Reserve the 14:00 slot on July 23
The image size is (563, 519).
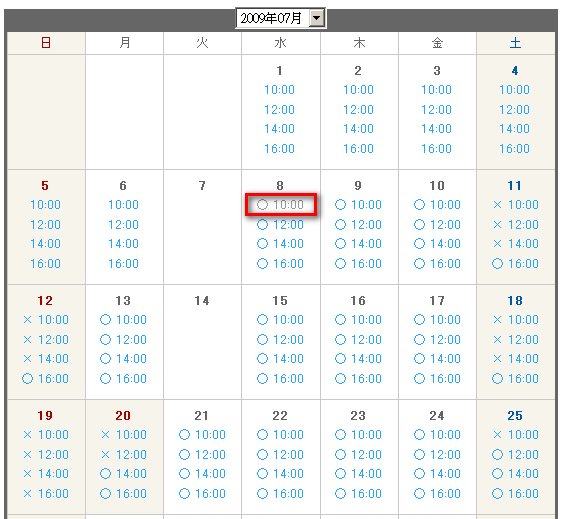point(358,473)
